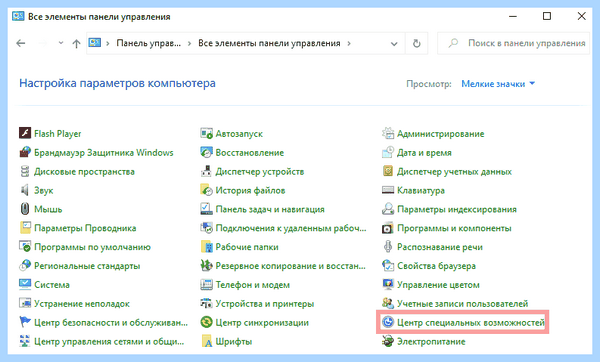This screenshot has height=362, width=600.
Task: Open Программы по умолчанию icon
Action: pyautogui.click(x=25, y=246)
